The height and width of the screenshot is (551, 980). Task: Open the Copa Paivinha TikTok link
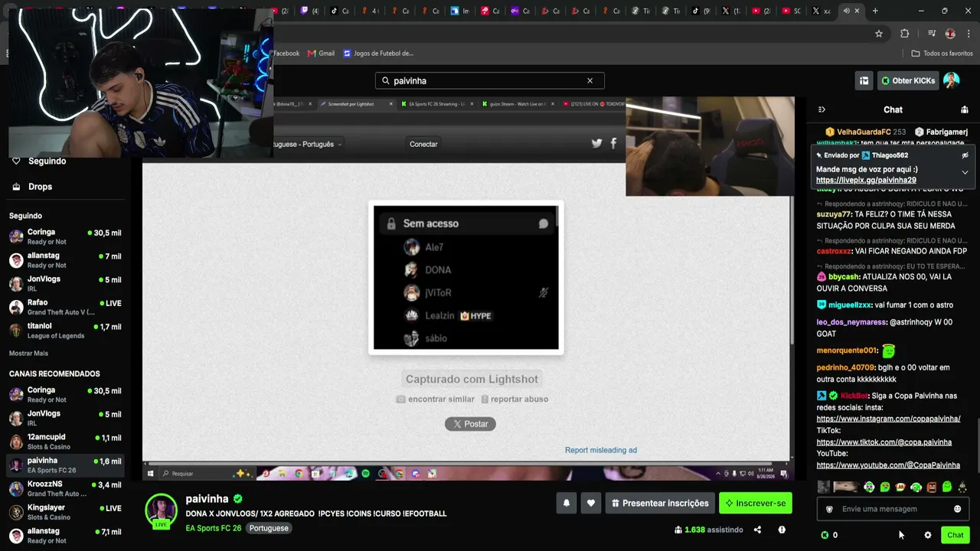click(884, 442)
